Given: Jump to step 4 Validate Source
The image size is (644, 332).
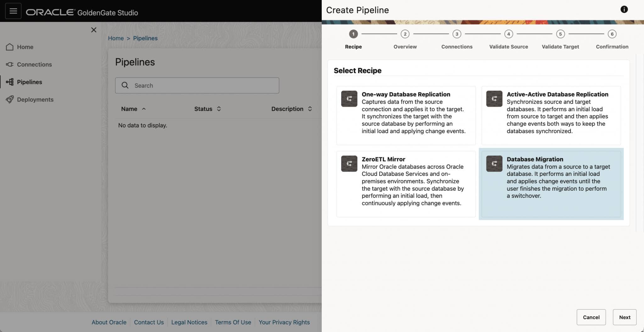Looking at the screenshot, I should point(508,34).
